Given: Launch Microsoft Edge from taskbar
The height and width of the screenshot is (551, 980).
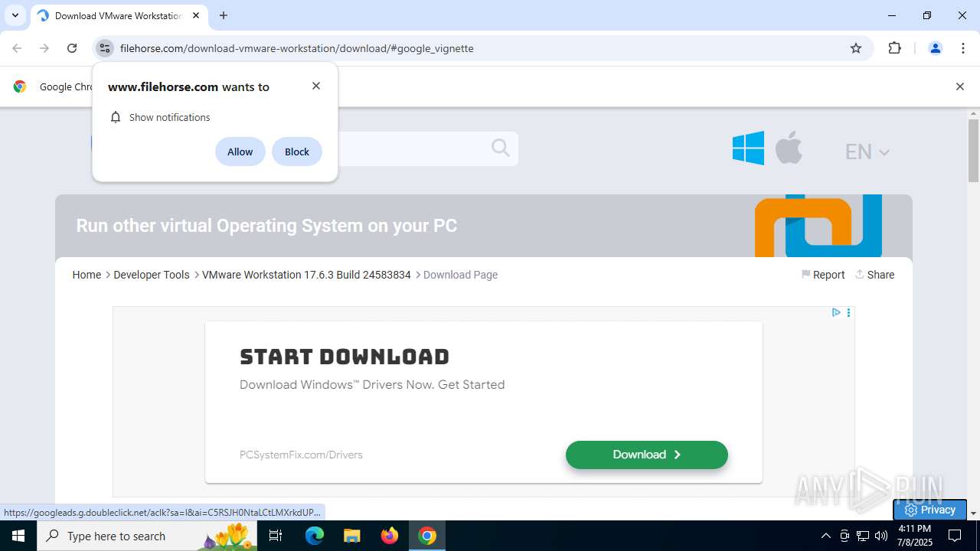Looking at the screenshot, I should point(315,536).
